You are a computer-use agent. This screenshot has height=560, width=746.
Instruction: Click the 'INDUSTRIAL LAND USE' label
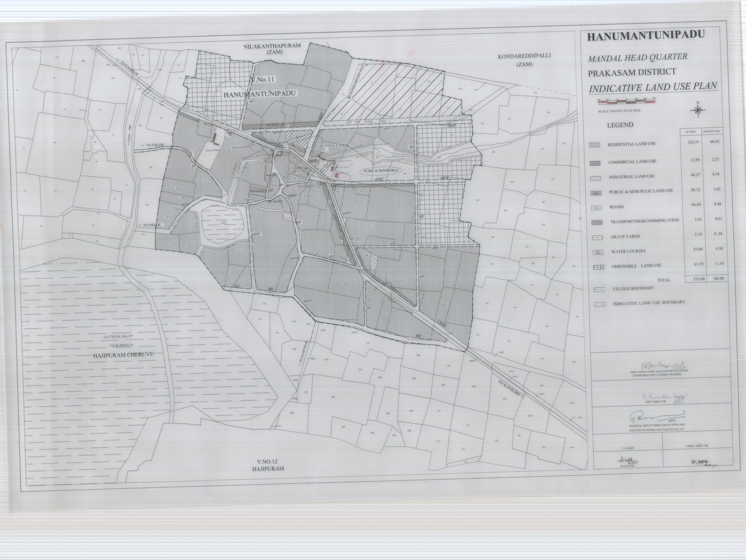pos(632,177)
